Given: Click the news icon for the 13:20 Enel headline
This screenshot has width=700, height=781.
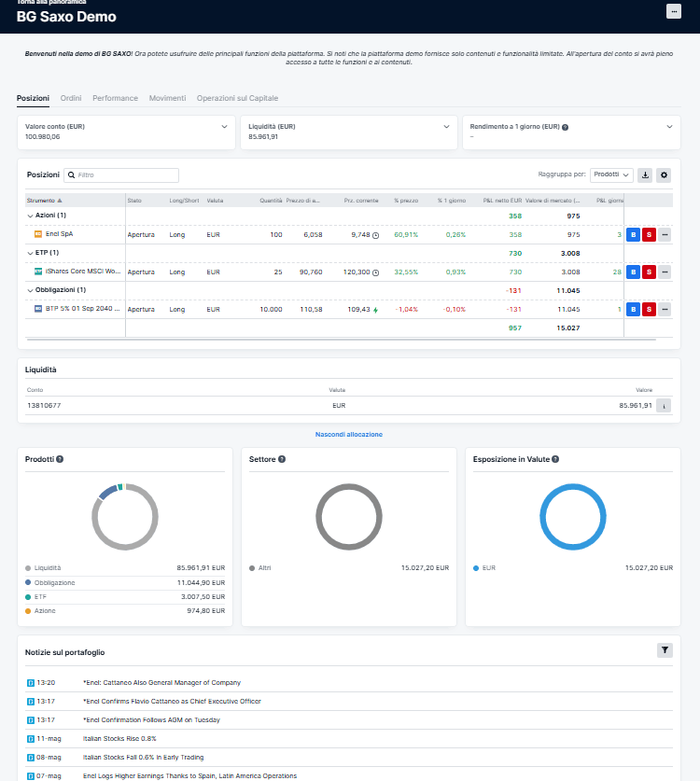Looking at the screenshot, I should [x=31, y=683].
